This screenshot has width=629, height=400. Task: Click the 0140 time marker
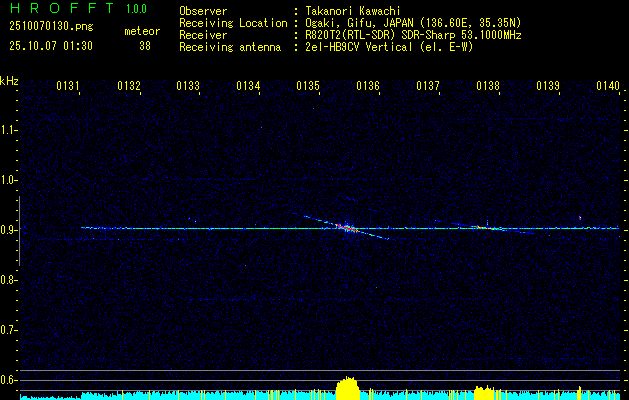(608, 86)
